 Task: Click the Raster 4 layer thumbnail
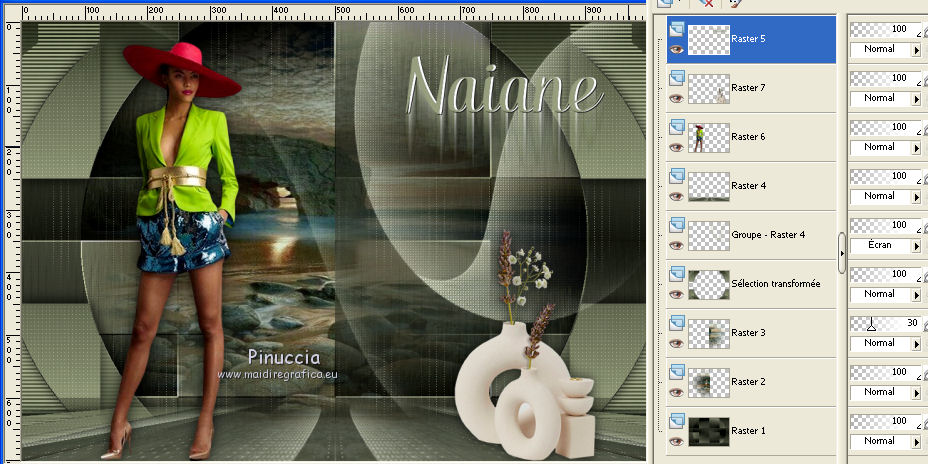tap(708, 187)
